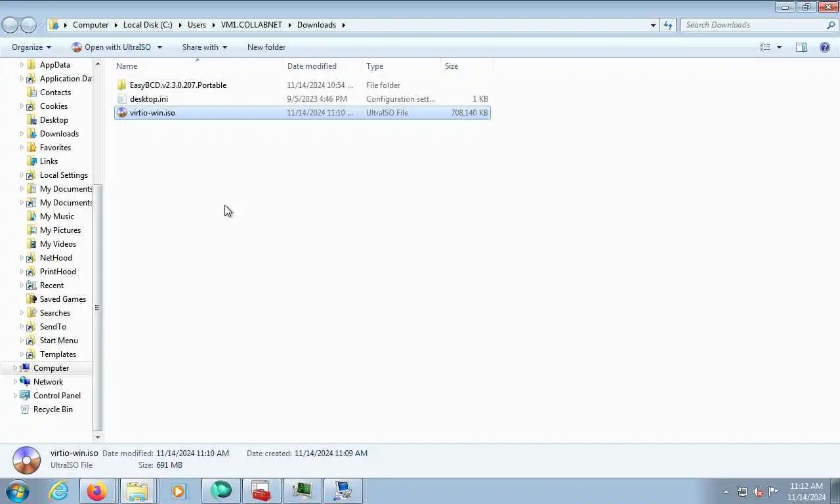Select the desktop.ini file row
This screenshot has width=840, height=504.
[302, 99]
